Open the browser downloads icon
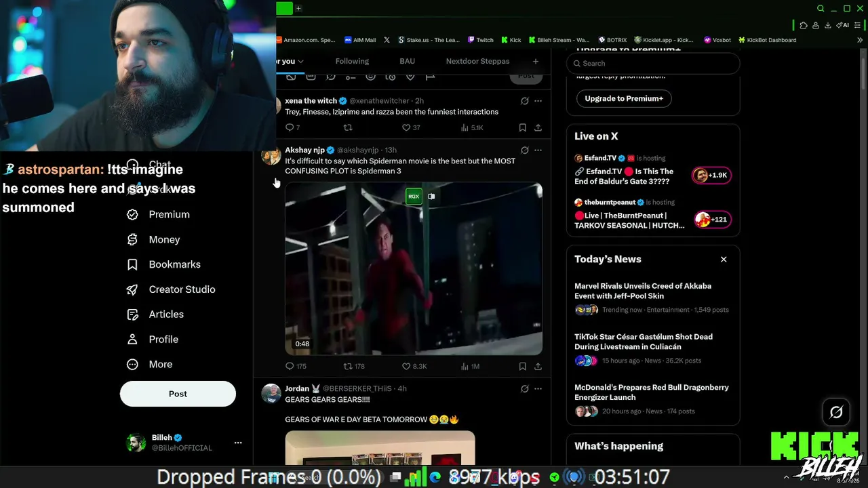The height and width of the screenshot is (488, 868). (828, 25)
